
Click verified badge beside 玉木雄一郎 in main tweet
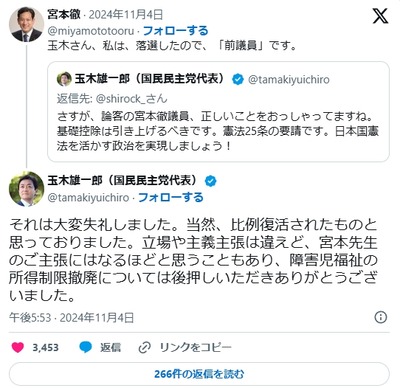pyautogui.click(x=210, y=181)
